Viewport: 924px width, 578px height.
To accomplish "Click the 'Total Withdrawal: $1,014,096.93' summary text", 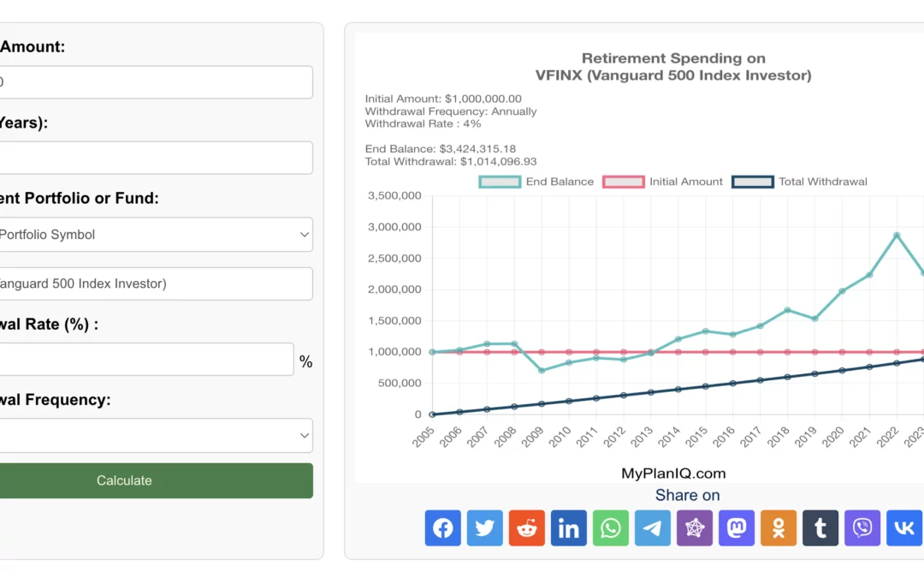I will pos(451,161).
